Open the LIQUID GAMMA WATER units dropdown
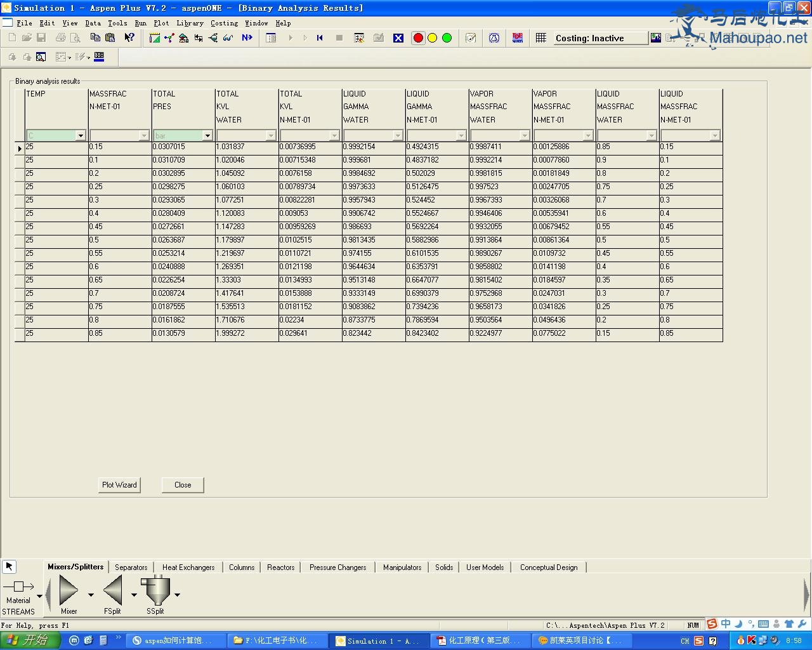Screen dimensions: 812x650 (x=398, y=135)
